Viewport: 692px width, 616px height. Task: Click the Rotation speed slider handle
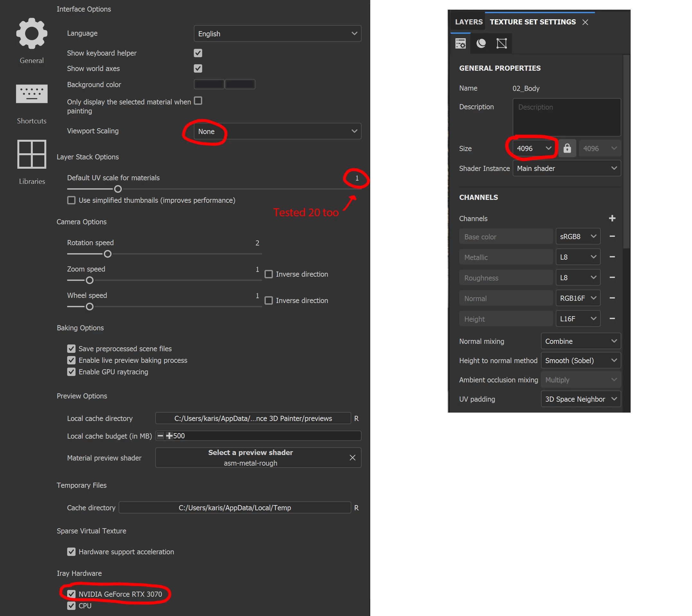tap(108, 254)
